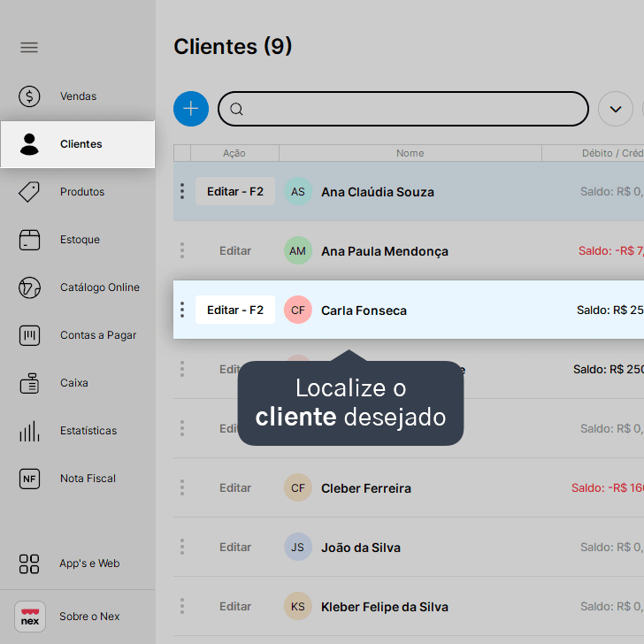Select the Clientes person icon
This screenshot has width=644, height=644.
[29, 144]
